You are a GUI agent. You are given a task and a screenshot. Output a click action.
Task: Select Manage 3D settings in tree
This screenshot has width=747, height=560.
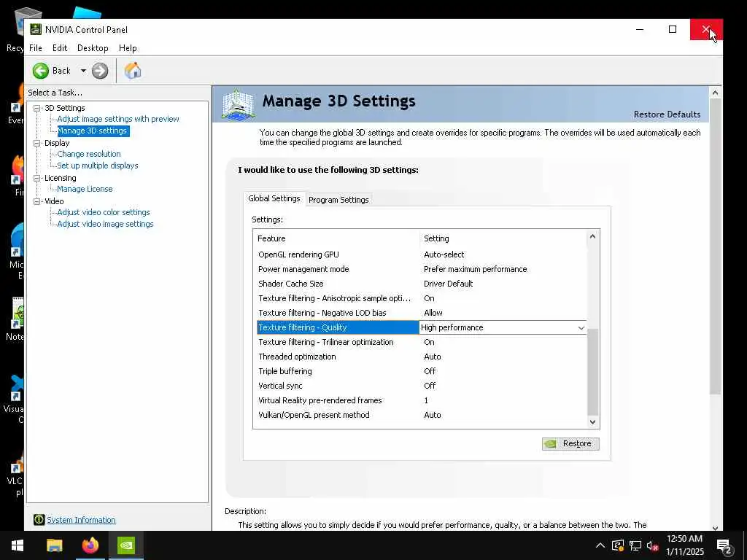pyautogui.click(x=93, y=131)
